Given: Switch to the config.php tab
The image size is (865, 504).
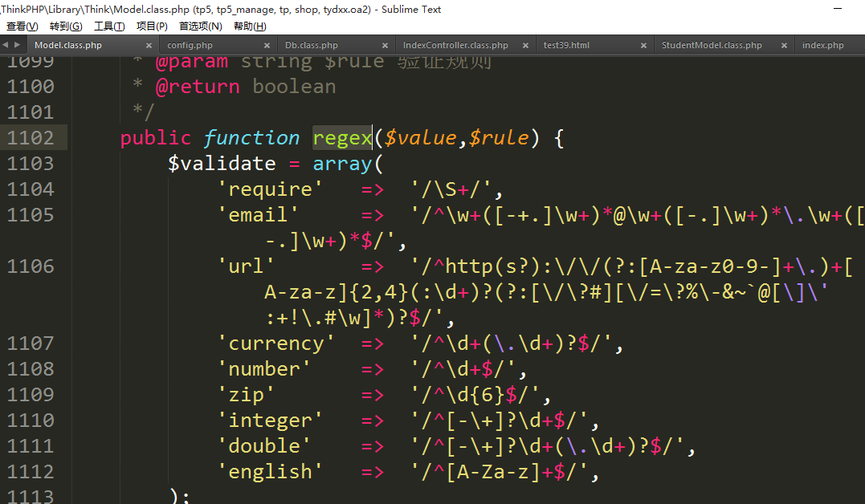Looking at the screenshot, I should coord(190,45).
